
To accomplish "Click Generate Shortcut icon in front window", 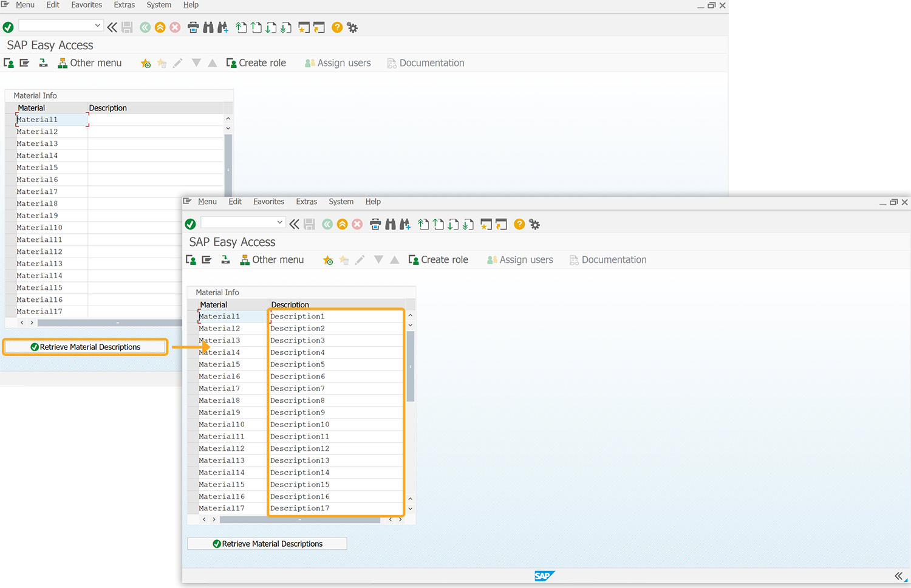I will click(x=501, y=224).
